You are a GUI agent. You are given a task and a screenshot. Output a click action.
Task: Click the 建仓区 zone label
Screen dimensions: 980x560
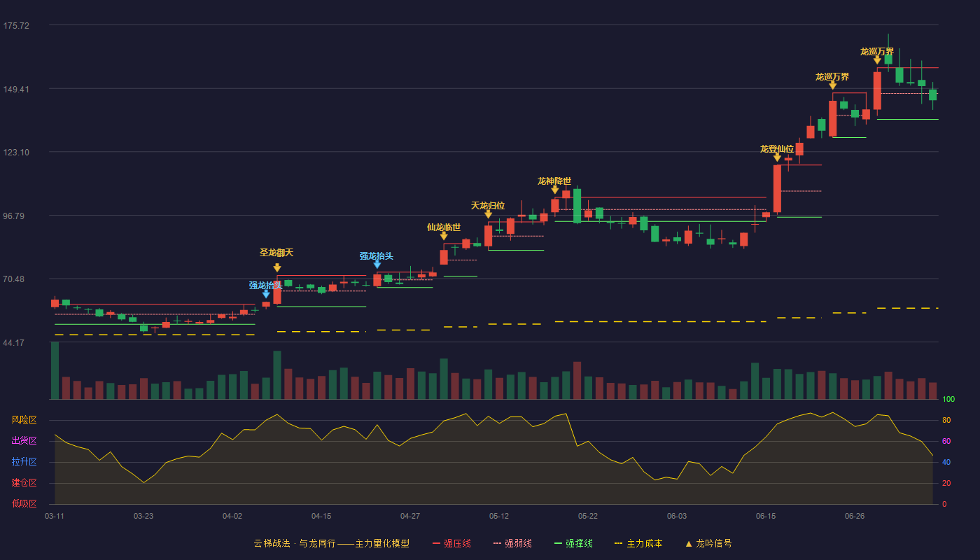[x=24, y=483]
